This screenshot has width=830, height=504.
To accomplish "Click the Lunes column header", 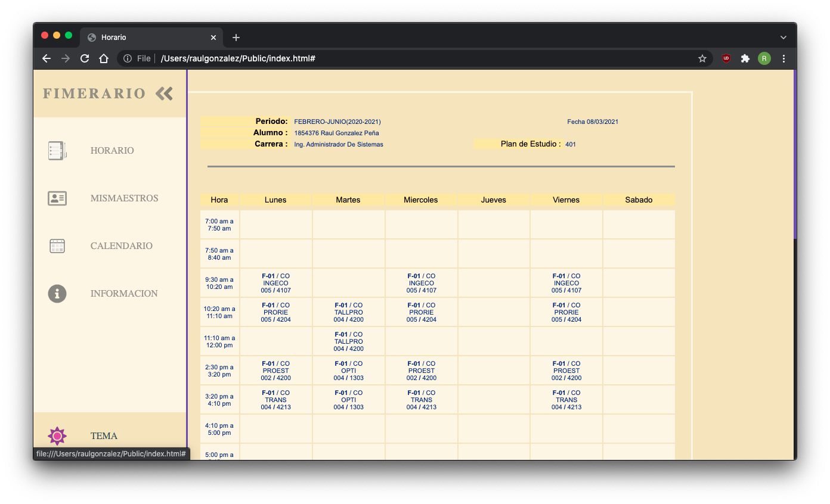I will coord(275,200).
